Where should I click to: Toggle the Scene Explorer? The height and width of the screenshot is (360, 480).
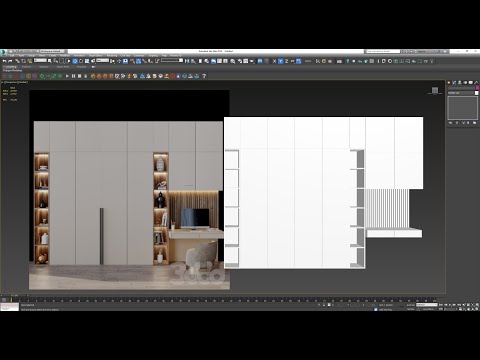click(200, 61)
